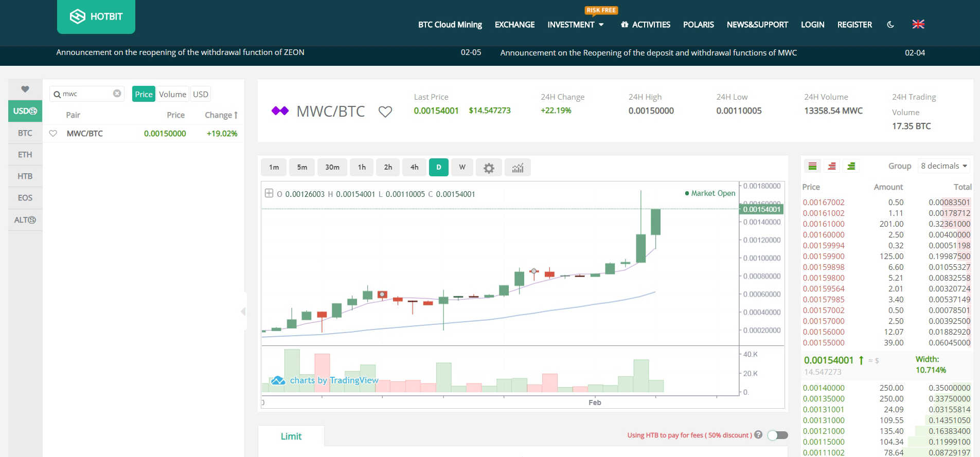Add MWC/BTC header to favorites
The image size is (980, 457).
pyautogui.click(x=385, y=112)
